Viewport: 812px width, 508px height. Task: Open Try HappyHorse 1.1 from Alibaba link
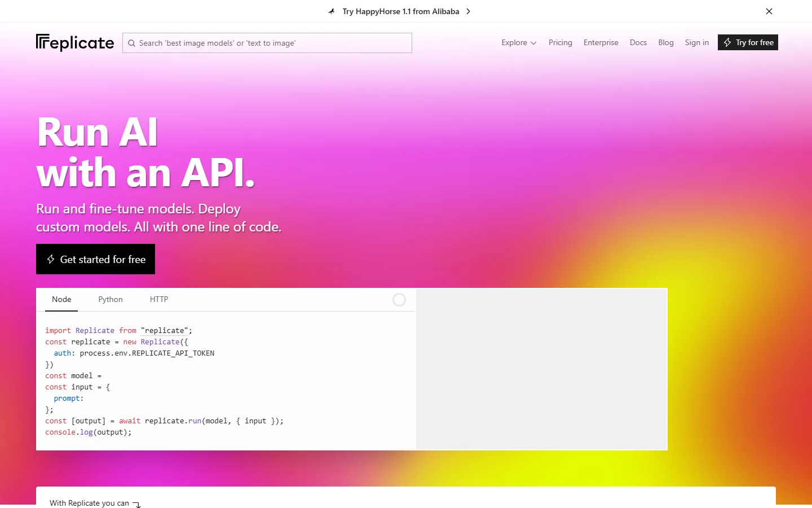[401, 11]
